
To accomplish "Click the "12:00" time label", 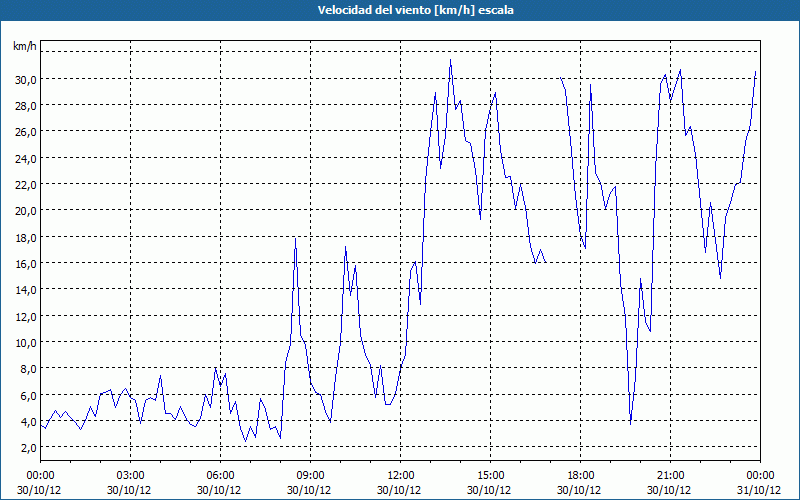I will [x=401, y=475].
